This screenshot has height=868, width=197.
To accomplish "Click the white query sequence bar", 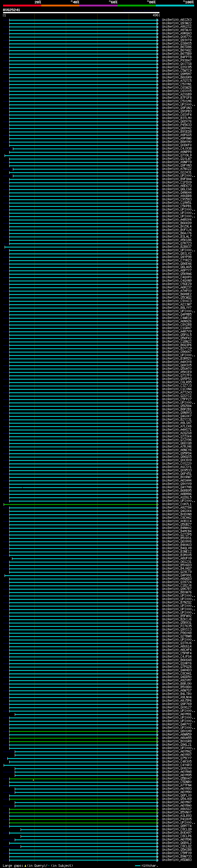I will click(81, 13).
